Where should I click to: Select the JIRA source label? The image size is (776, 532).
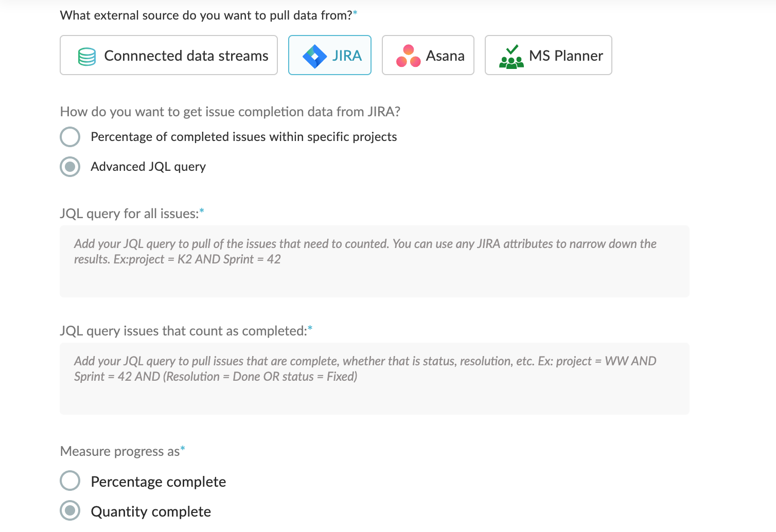[x=347, y=56]
